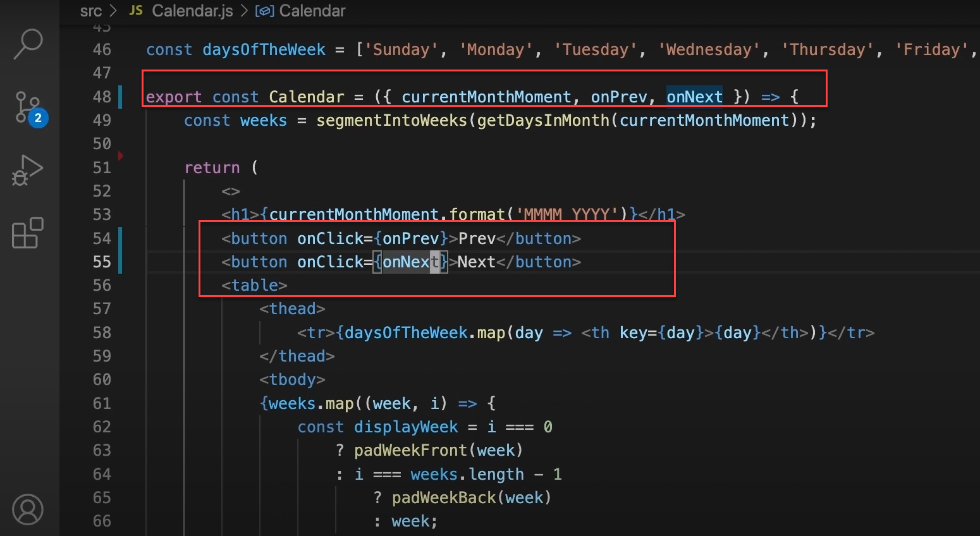Screen dimensions: 980x536
Task: Open the Extensions view
Action: tap(28, 234)
